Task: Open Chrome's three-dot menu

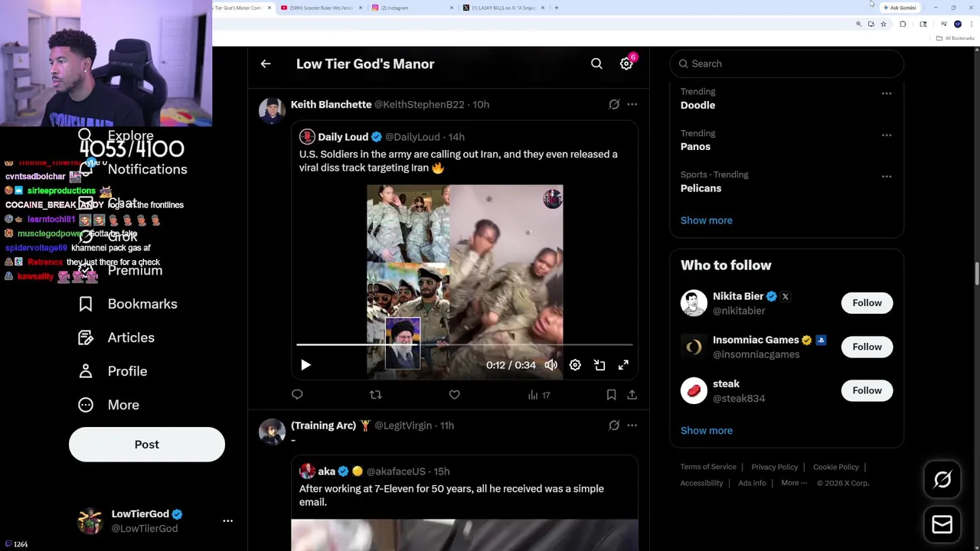Action: 971,24
